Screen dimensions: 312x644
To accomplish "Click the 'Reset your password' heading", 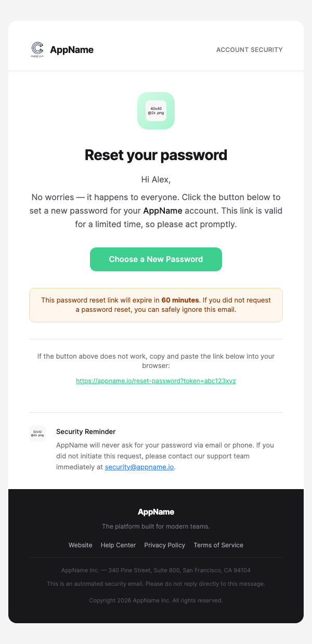I will pos(155,154).
